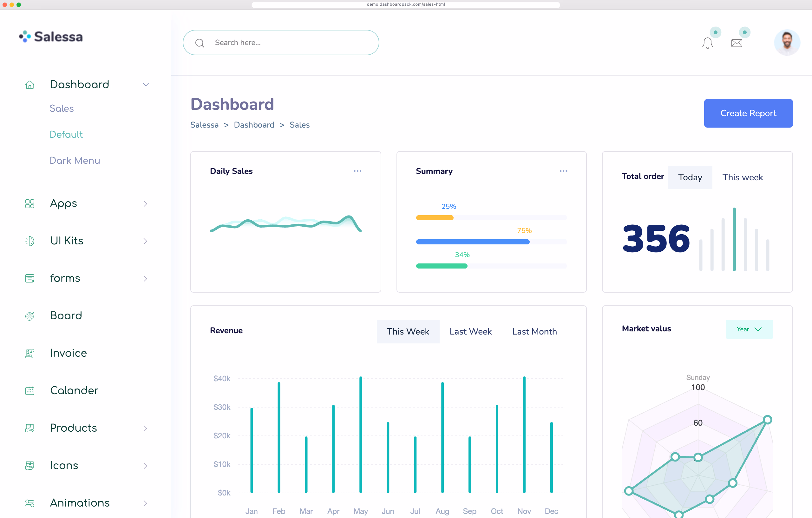Click the Animations sliders icon
This screenshot has width=812, height=518.
point(30,503)
